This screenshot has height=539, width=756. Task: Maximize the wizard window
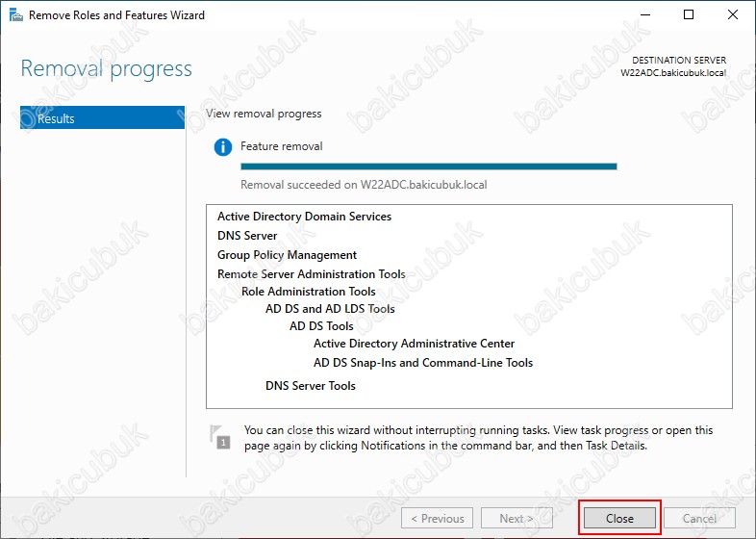[x=689, y=15]
